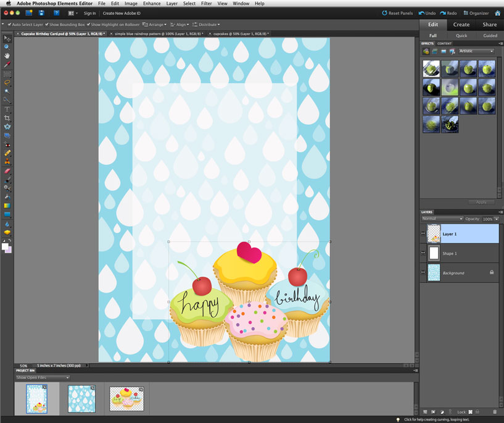Open the Enhance menu

coord(152,4)
